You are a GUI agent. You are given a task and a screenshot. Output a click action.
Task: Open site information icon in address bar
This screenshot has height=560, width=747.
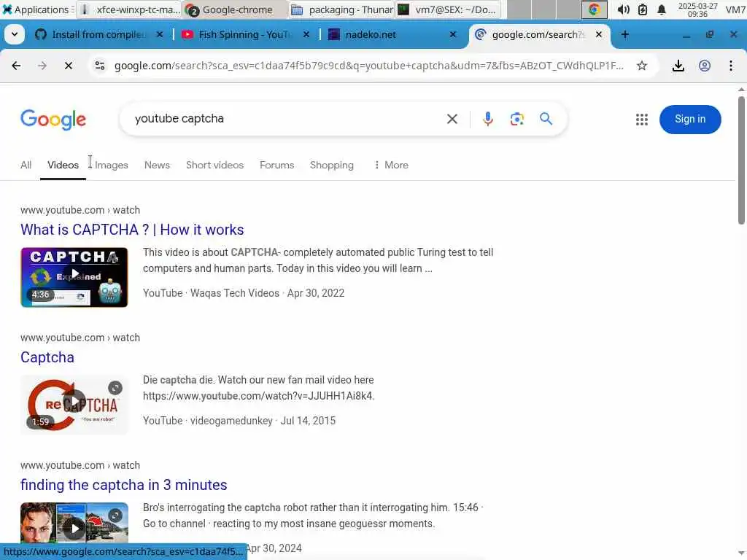[x=99, y=66]
